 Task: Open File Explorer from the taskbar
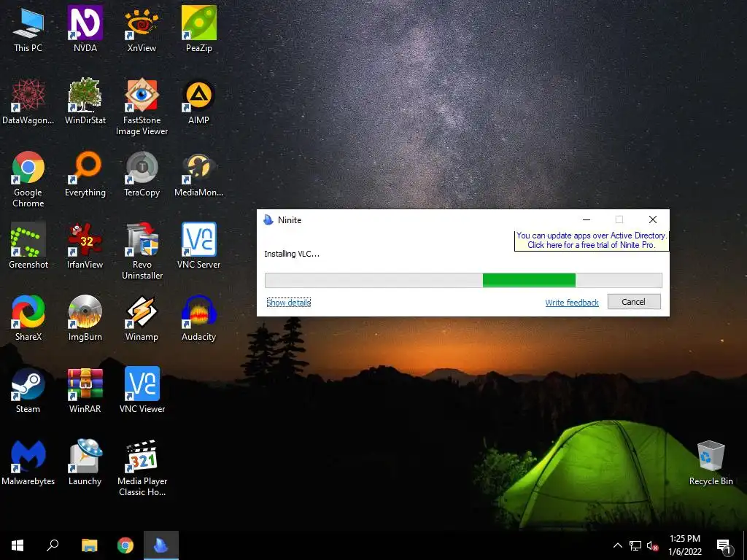[89, 545]
